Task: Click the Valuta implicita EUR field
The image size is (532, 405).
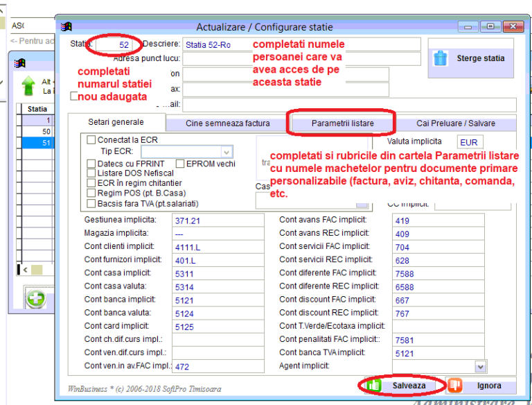Action: tap(469, 143)
